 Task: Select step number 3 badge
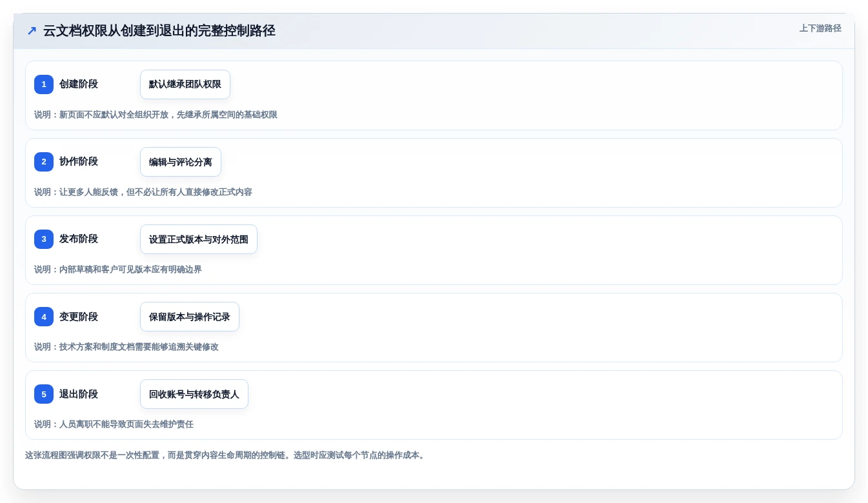click(x=44, y=239)
